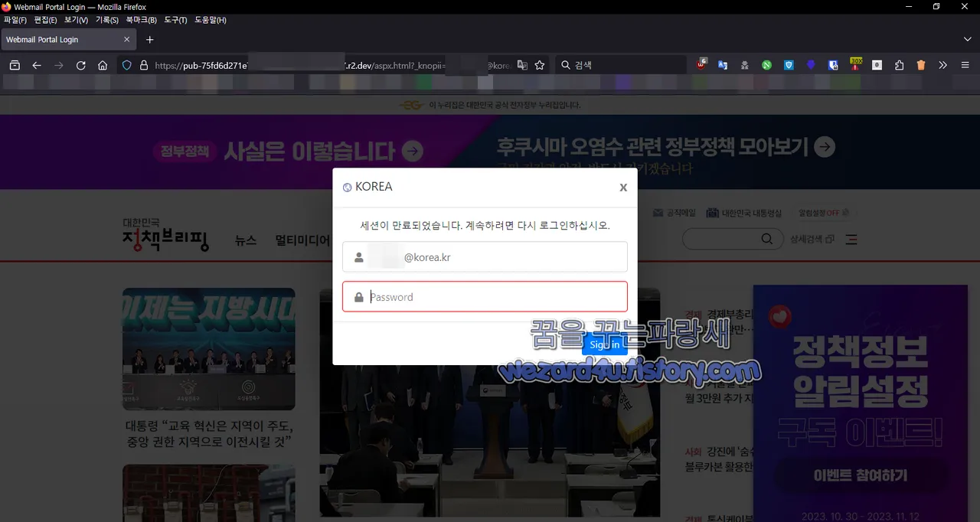This screenshot has height=522, width=980.
Task: Open the Firefox hamburger application menu
Action: coord(965,65)
